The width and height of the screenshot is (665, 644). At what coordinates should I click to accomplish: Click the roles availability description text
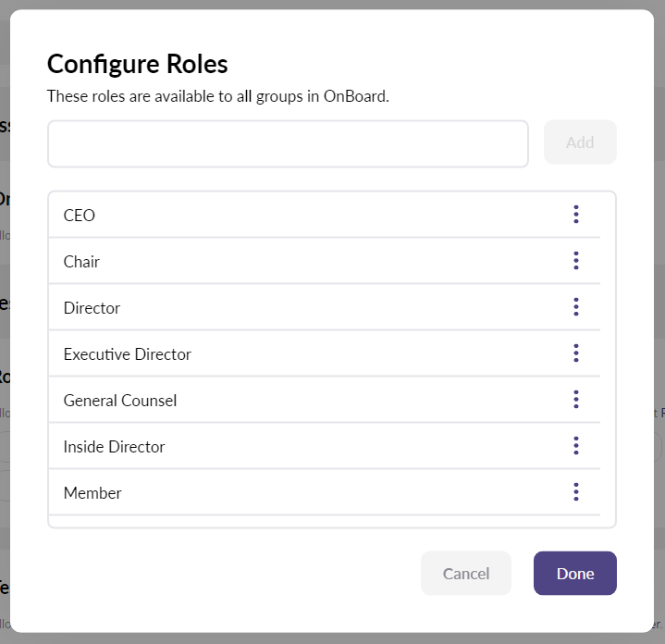(x=218, y=96)
